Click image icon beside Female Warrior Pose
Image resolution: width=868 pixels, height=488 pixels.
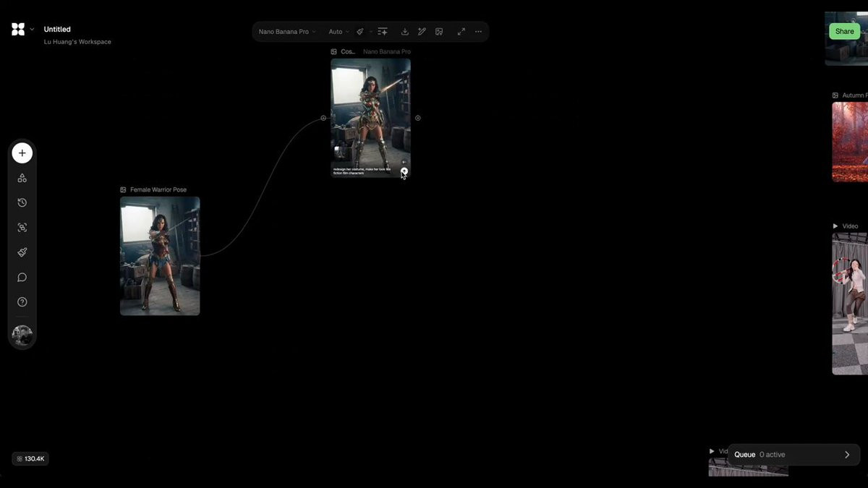click(124, 189)
